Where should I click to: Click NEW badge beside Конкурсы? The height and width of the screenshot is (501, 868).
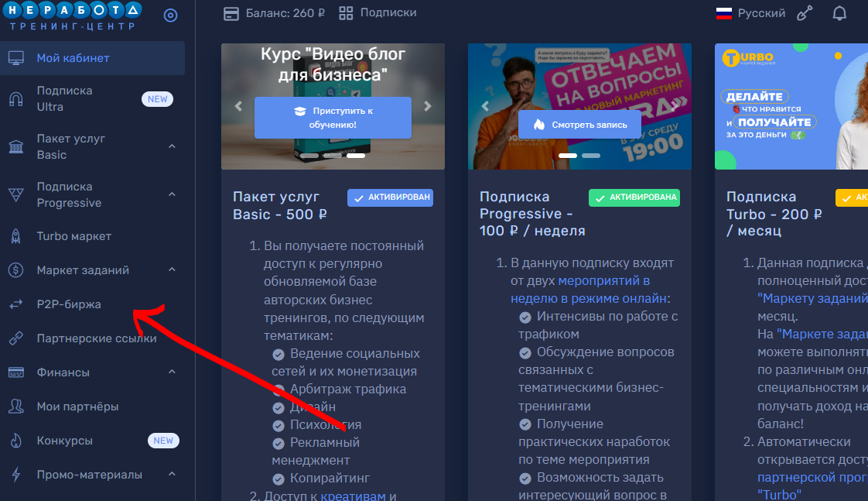[x=163, y=441]
